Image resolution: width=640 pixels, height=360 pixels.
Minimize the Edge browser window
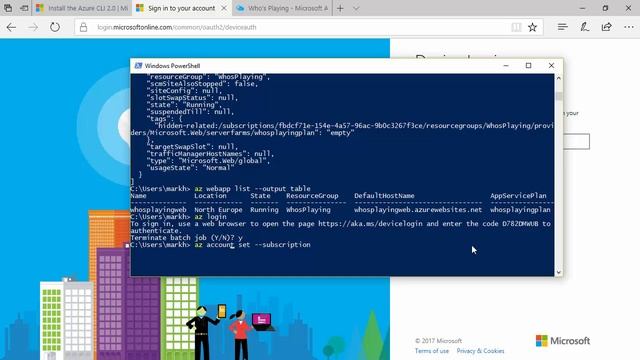tap(582, 8)
